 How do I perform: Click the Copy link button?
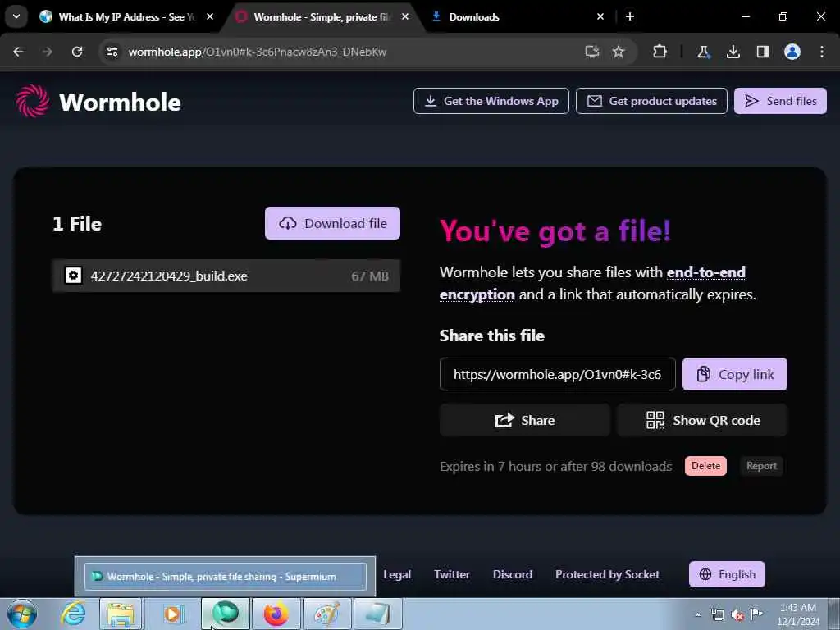pos(734,374)
